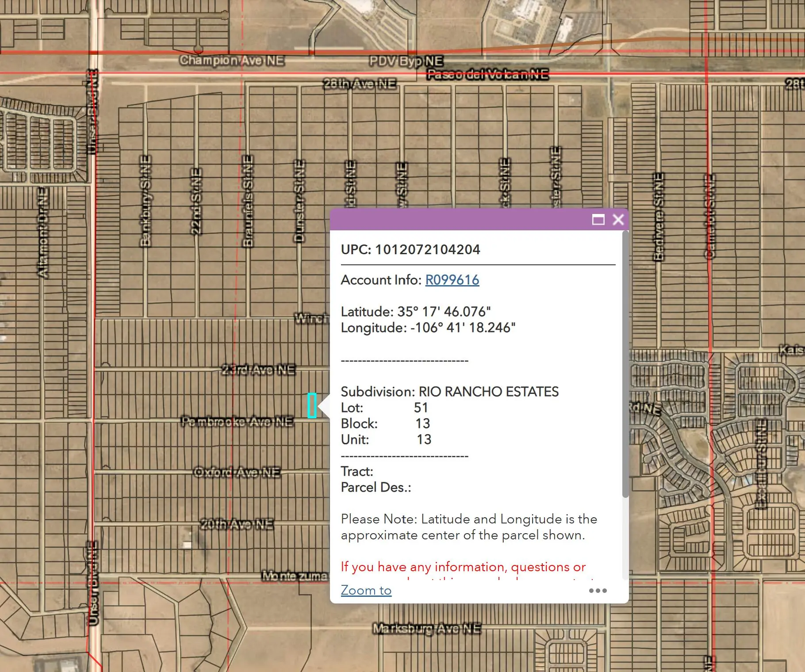Click the Paseo del Volcan NE label

pyautogui.click(x=488, y=74)
